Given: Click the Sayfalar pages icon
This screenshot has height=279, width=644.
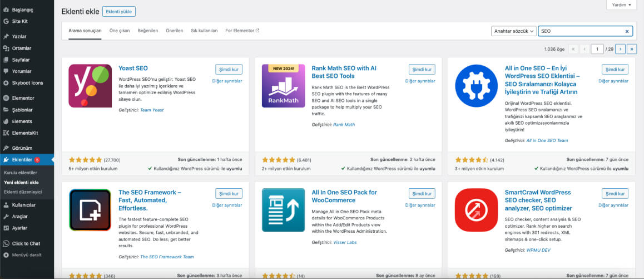Looking at the screenshot, I should point(6,60).
